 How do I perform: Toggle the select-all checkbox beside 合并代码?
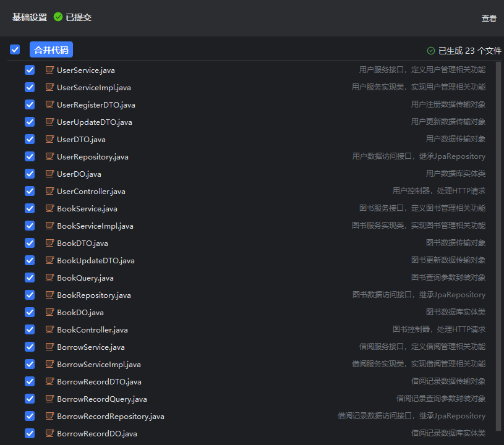(15, 49)
